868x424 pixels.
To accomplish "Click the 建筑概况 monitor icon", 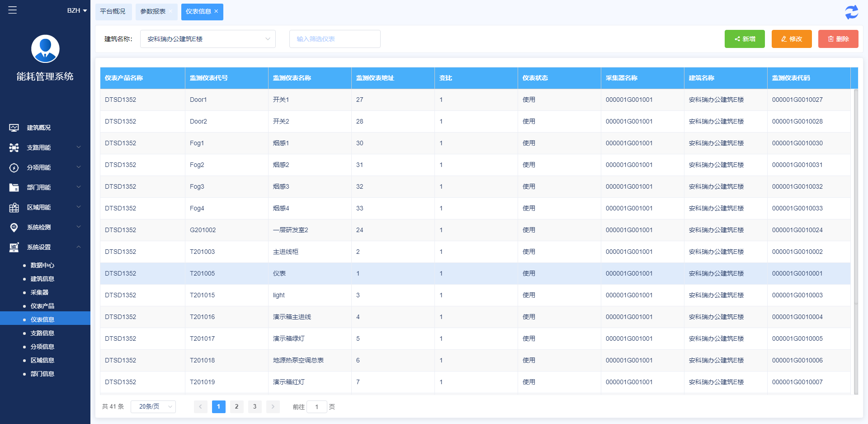I will pos(14,128).
